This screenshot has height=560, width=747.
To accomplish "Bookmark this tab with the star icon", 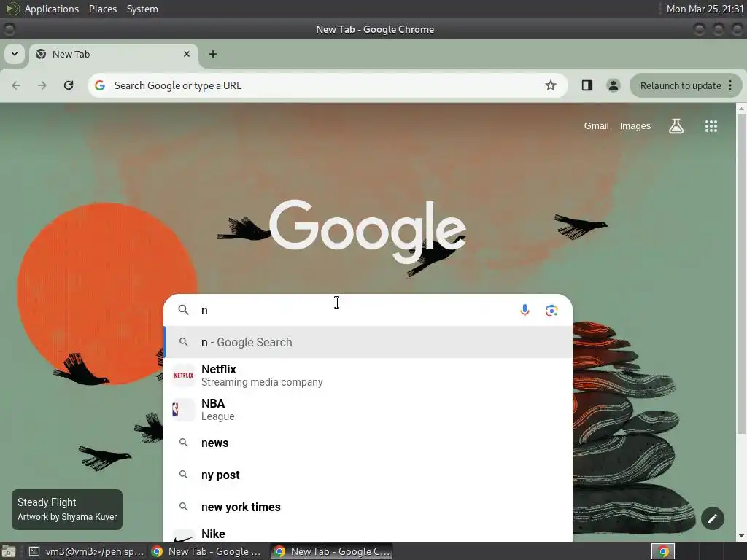I will click(x=551, y=86).
